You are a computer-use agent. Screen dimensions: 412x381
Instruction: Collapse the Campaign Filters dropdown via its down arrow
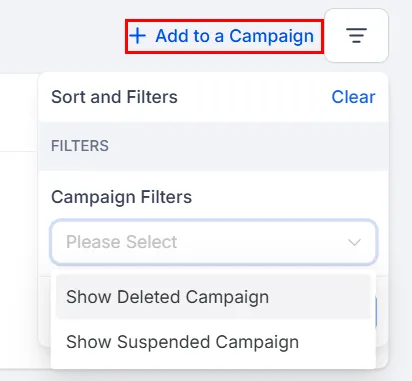pyautogui.click(x=354, y=242)
